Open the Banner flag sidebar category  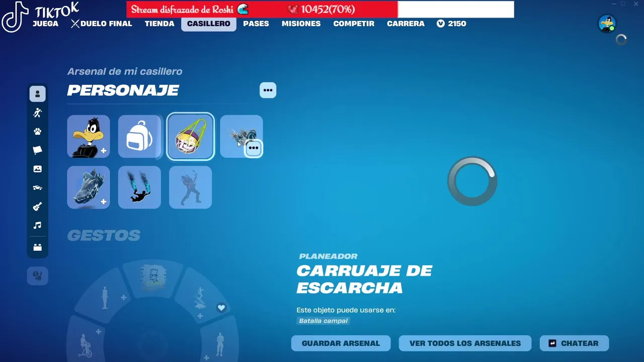coord(38,150)
